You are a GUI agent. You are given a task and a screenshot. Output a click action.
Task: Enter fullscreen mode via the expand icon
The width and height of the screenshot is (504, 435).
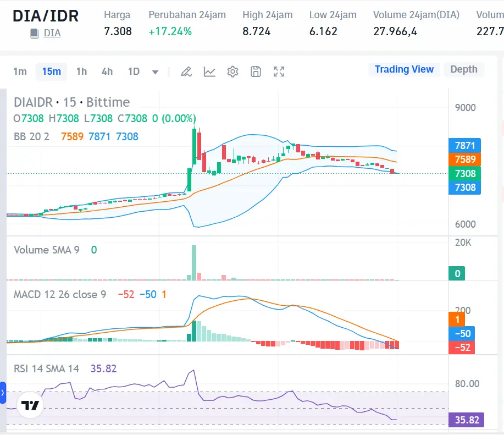pyautogui.click(x=279, y=71)
